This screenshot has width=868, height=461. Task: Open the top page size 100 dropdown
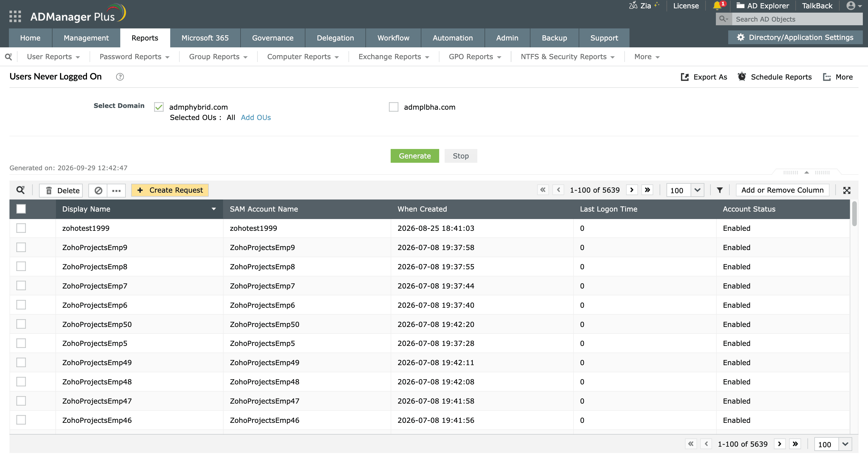[697, 190]
